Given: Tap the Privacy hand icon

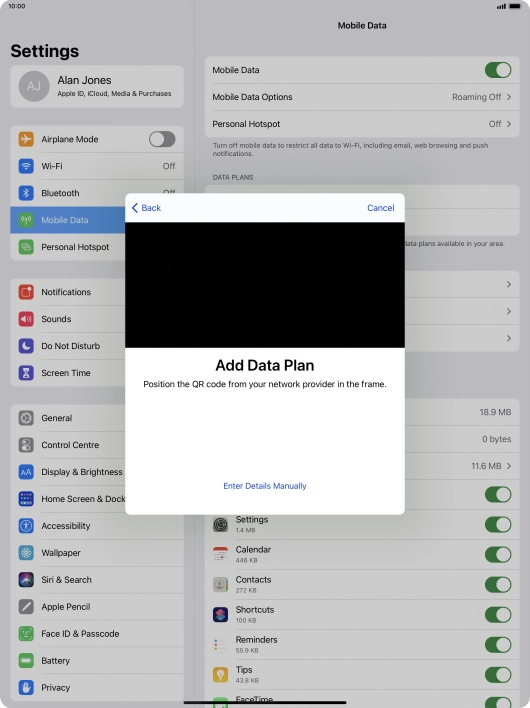Looking at the screenshot, I should (x=26, y=687).
